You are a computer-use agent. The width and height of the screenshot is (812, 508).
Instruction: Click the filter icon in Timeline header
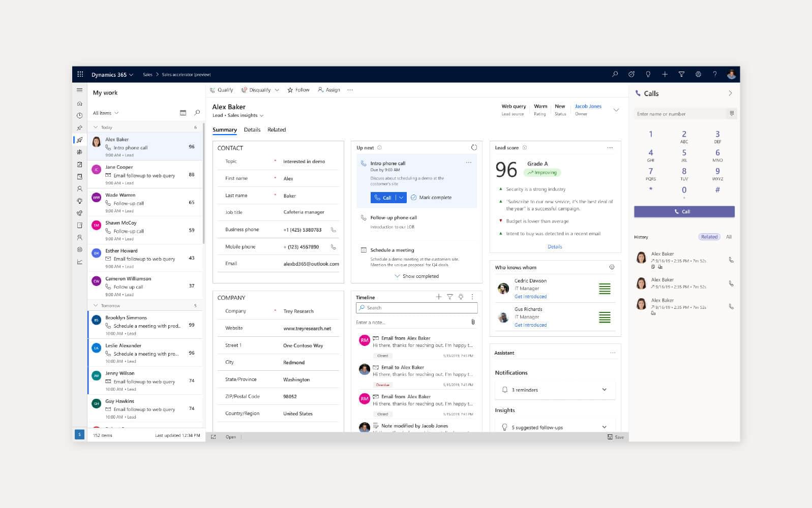(x=449, y=297)
